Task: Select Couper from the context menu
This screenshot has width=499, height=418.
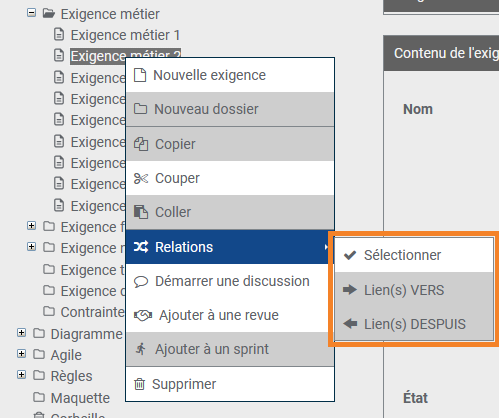Action: click(230, 178)
